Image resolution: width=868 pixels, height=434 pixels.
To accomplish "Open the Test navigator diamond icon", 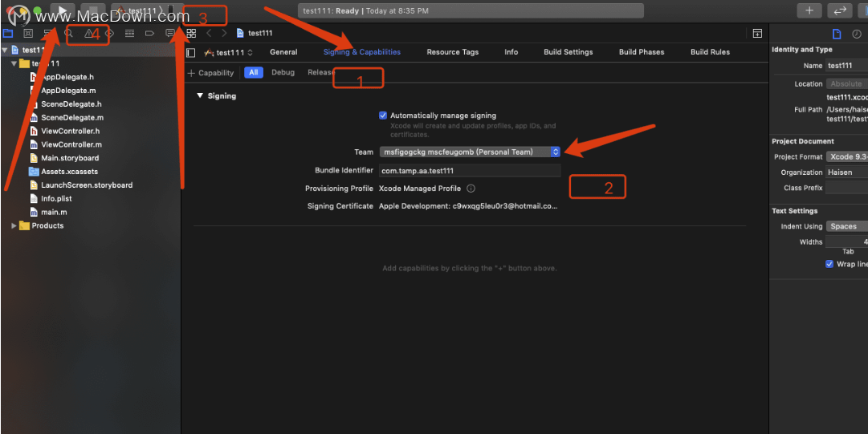I will (110, 33).
